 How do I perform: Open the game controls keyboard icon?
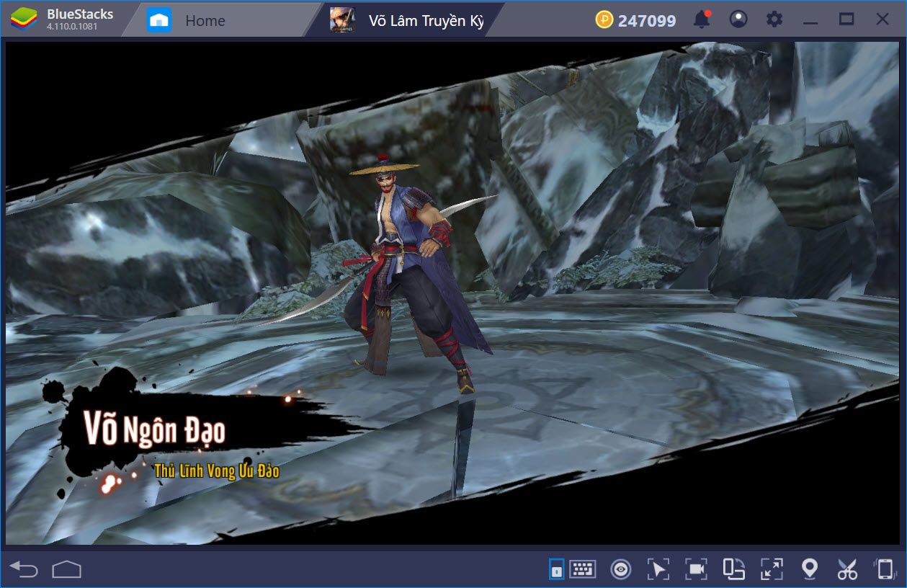[x=583, y=569]
